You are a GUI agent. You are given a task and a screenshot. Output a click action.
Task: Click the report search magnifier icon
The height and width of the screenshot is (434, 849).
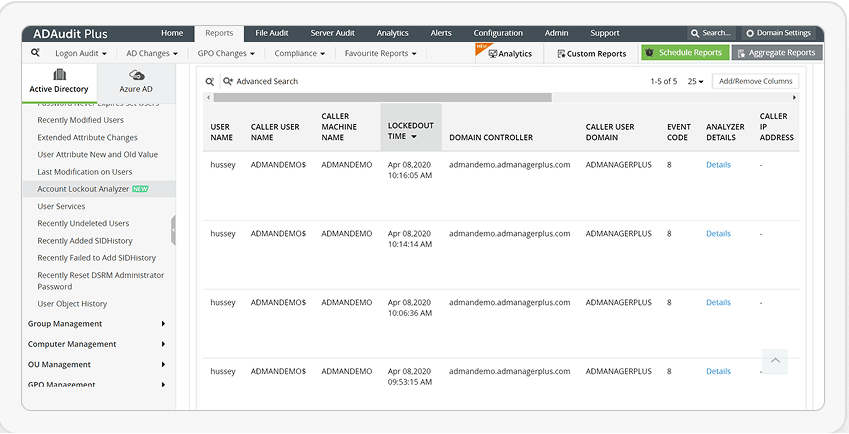coord(35,53)
